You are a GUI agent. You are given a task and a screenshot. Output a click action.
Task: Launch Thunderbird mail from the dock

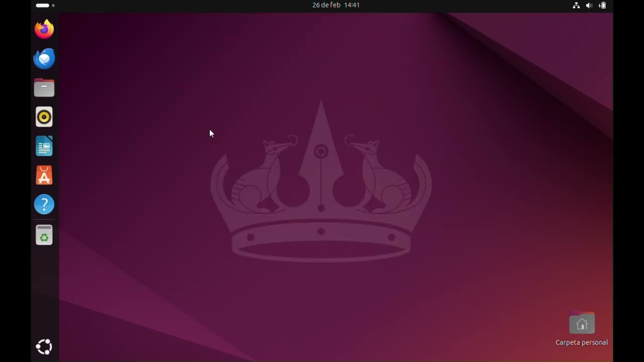coord(44,58)
